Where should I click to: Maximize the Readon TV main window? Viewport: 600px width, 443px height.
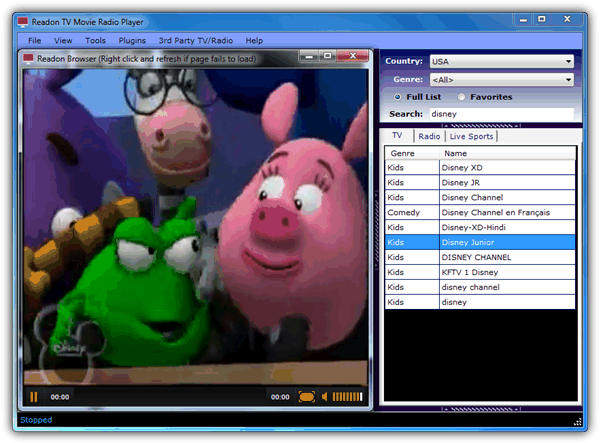point(541,19)
